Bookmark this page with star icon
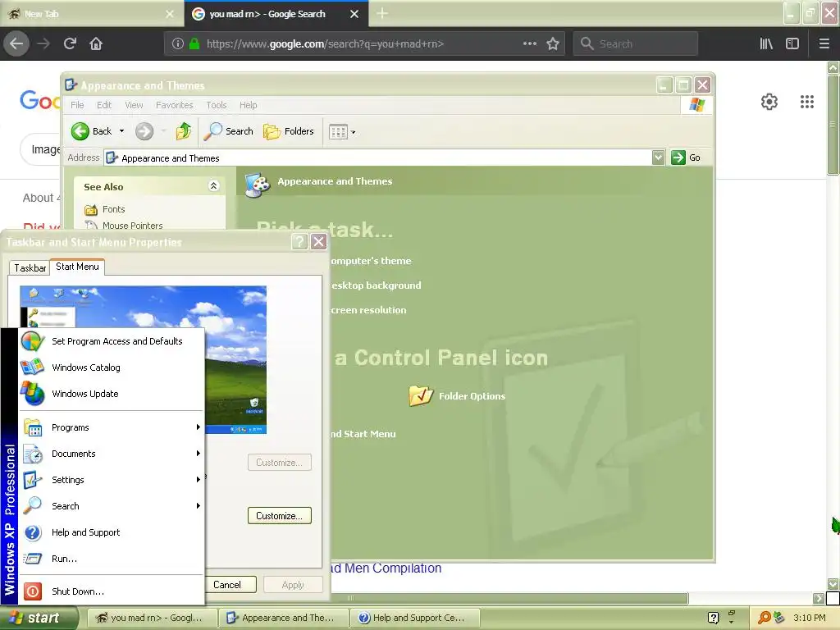The image size is (840, 630). [553, 44]
